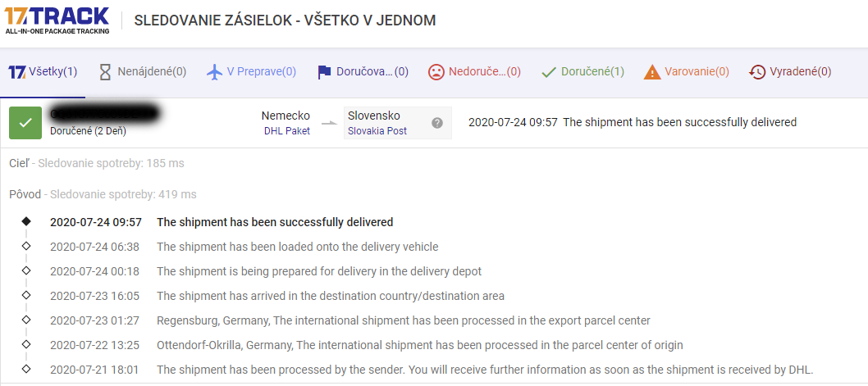Click the warning triangle Varovanie icon
Image resolution: width=868 pixels, height=386 pixels.
(652, 72)
